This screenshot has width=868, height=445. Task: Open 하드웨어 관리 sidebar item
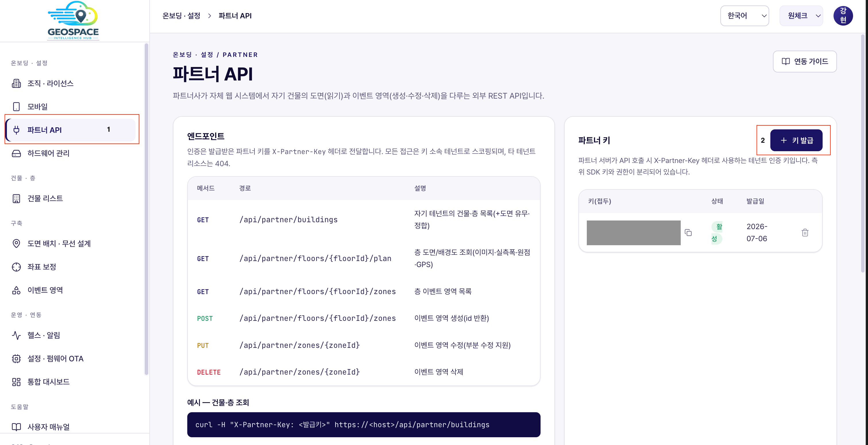click(71, 153)
